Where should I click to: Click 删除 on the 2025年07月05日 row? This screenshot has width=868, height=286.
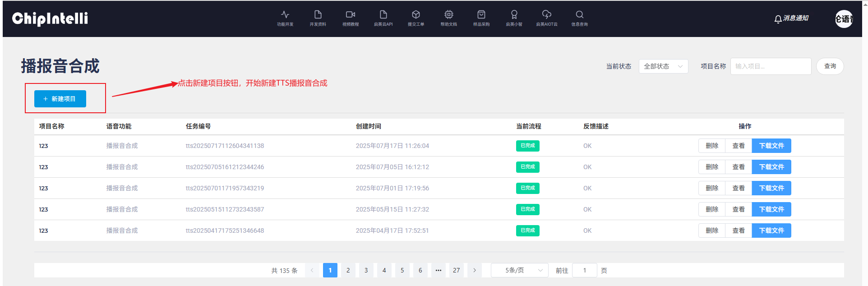click(711, 167)
